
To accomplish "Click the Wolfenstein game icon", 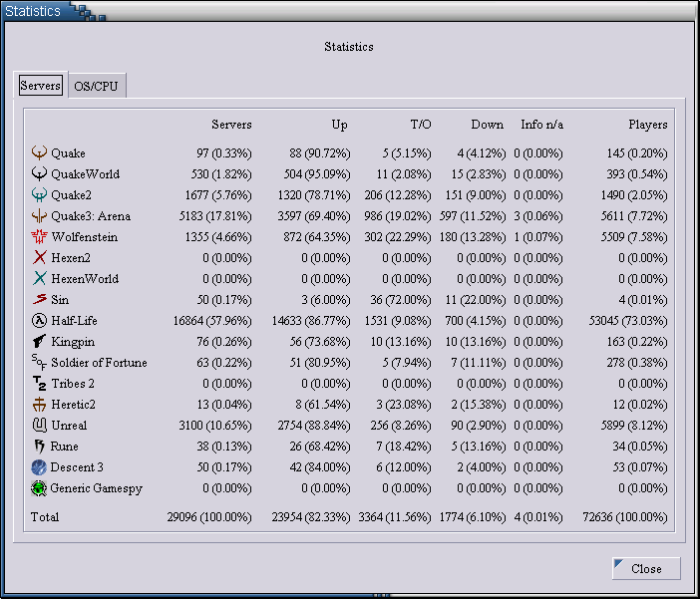I will [x=39, y=236].
